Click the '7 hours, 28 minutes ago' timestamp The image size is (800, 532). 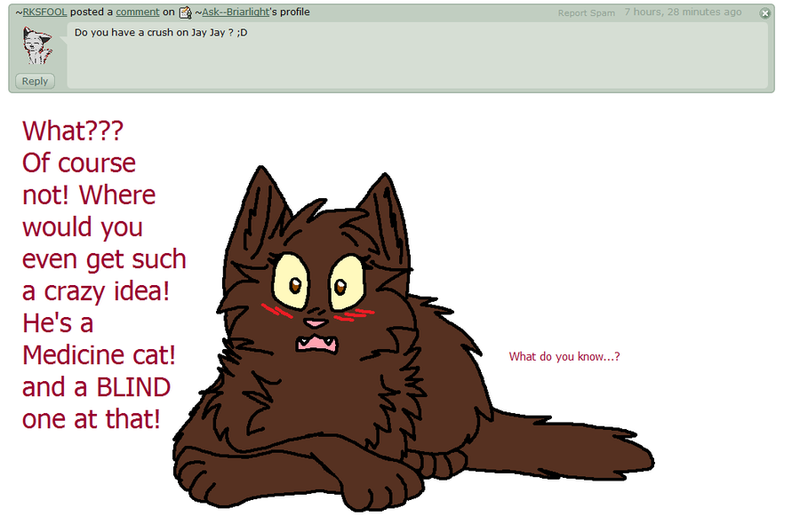pyautogui.click(x=683, y=12)
